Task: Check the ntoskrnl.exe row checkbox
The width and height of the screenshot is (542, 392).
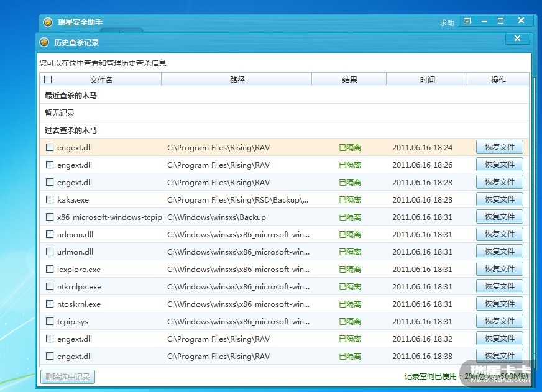Action: pos(50,304)
